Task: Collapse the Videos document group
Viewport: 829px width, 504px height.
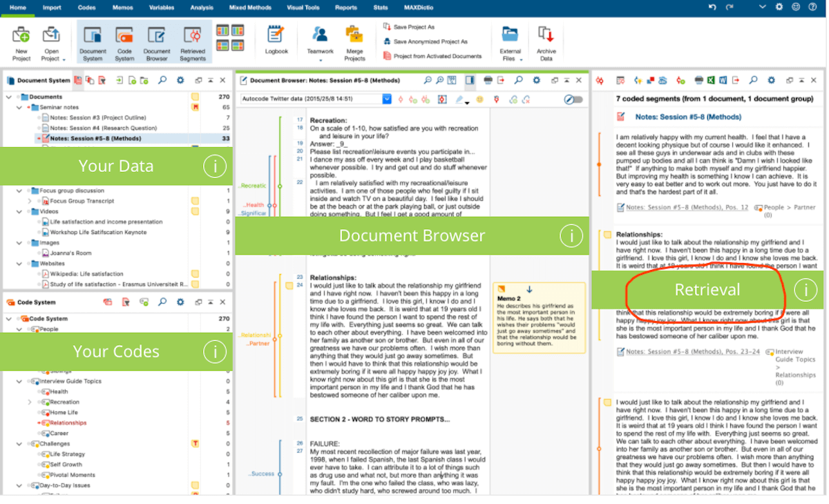Action: [x=19, y=211]
